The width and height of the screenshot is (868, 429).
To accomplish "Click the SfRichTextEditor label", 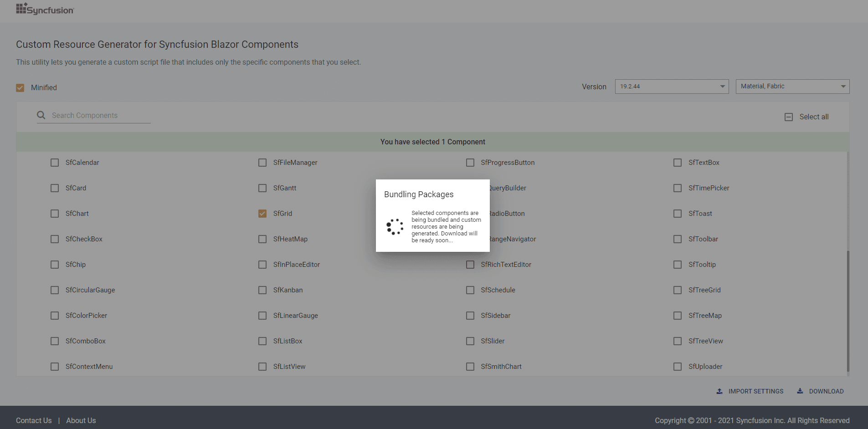I will pyautogui.click(x=506, y=265).
